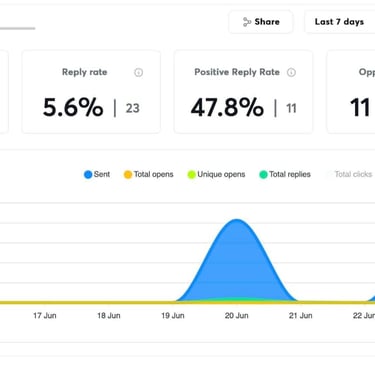This screenshot has width=375, height=366.
Task: Toggle the Total replies legend item
Action: (x=285, y=174)
